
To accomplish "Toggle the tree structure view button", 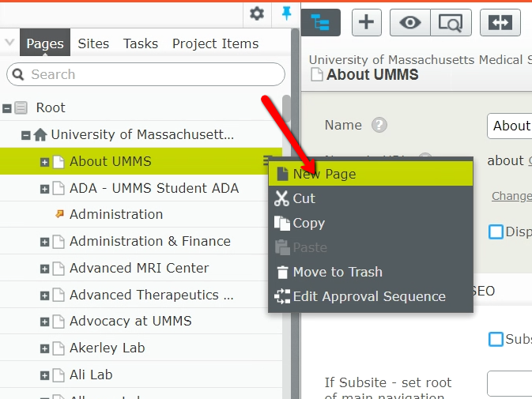I will (320, 23).
